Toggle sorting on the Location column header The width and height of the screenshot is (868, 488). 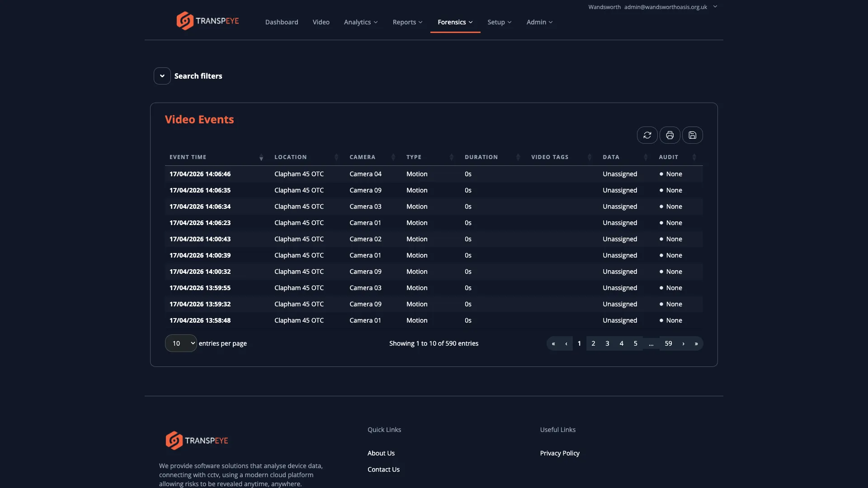pyautogui.click(x=336, y=157)
